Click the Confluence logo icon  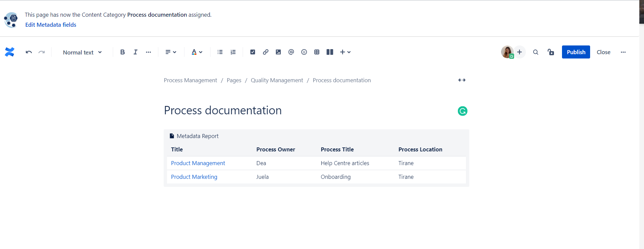tap(10, 52)
